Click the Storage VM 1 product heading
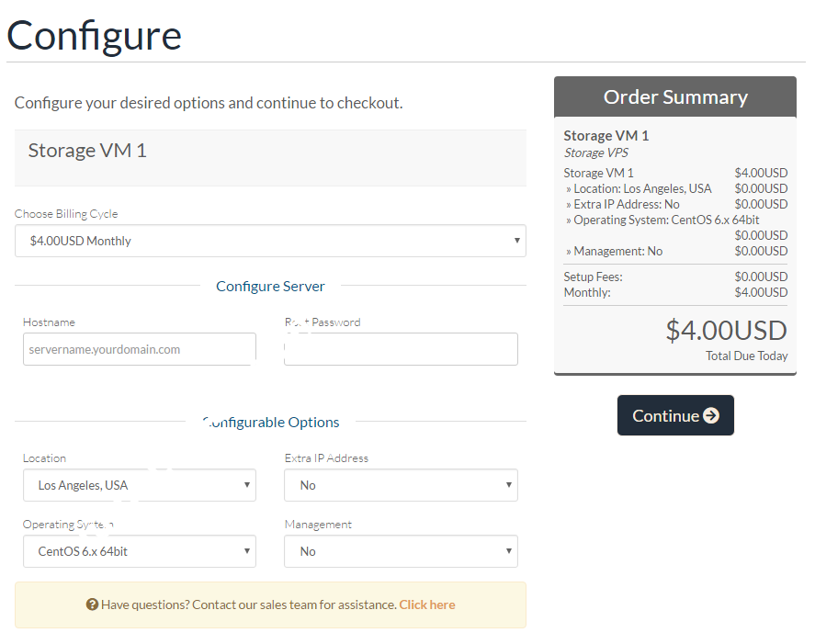 (x=87, y=151)
